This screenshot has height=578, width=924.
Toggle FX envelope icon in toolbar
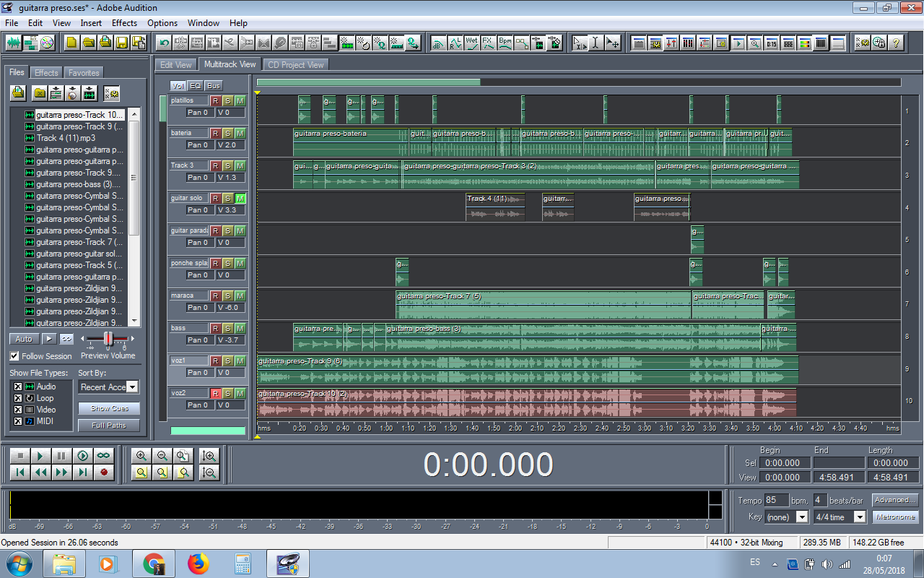click(x=489, y=43)
